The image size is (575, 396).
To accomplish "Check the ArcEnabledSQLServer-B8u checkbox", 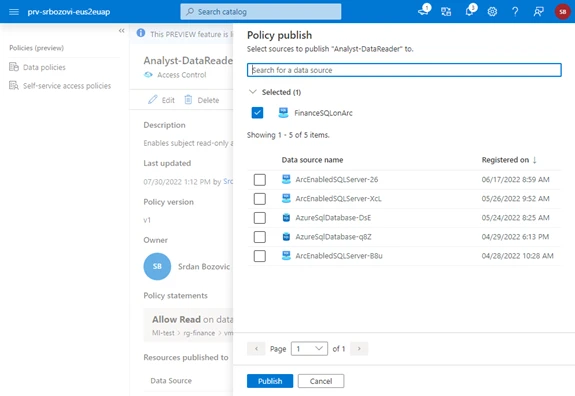I will 260,256.
